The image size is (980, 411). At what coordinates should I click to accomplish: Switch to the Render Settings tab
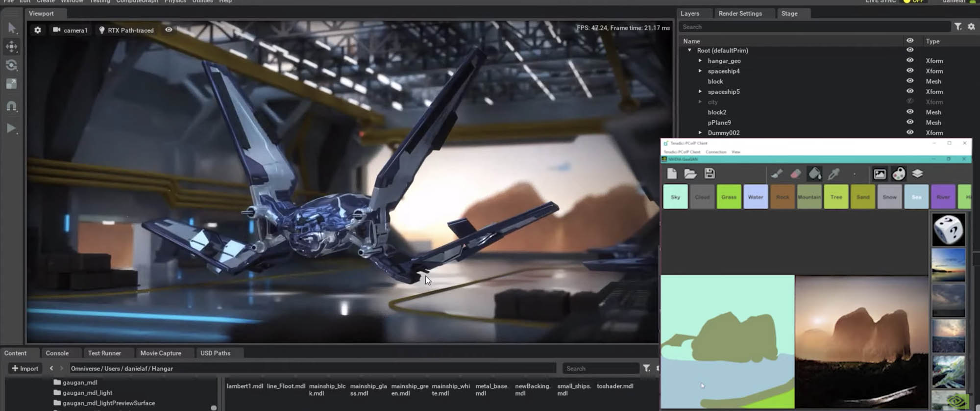click(740, 13)
